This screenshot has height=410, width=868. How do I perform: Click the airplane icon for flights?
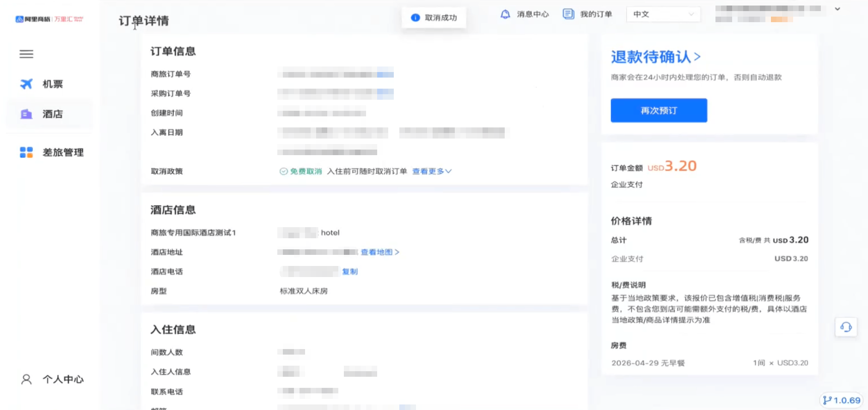coord(26,84)
